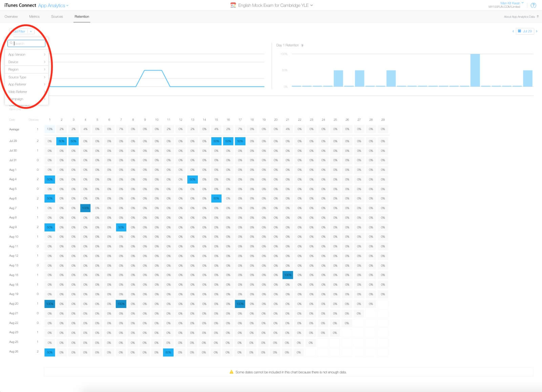Expand the App Version filter option

pos(26,55)
